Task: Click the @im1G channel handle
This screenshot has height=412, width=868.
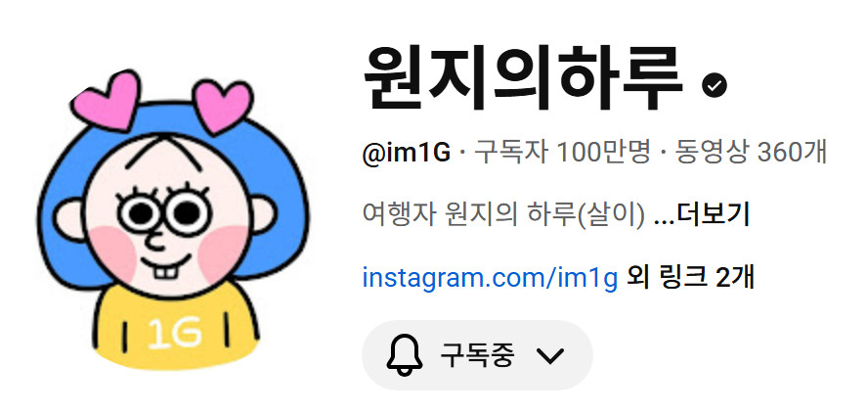Action: pyautogui.click(x=407, y=153)
